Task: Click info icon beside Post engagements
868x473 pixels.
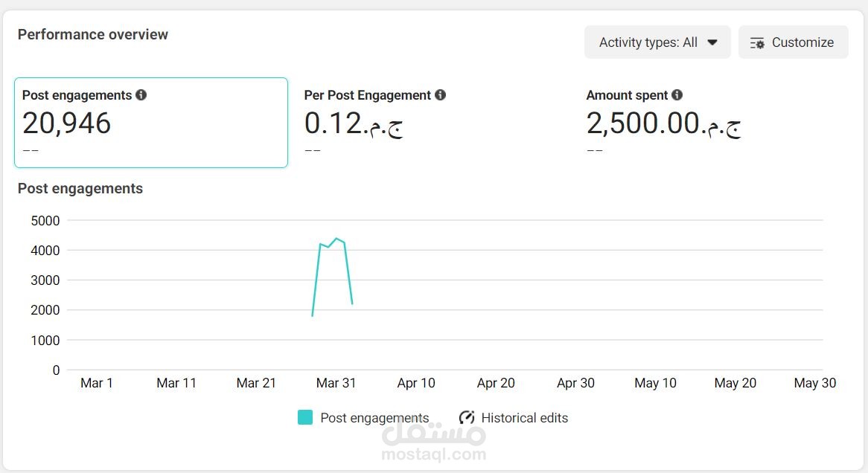Action: pyautogui.click(x=141, y=95)
